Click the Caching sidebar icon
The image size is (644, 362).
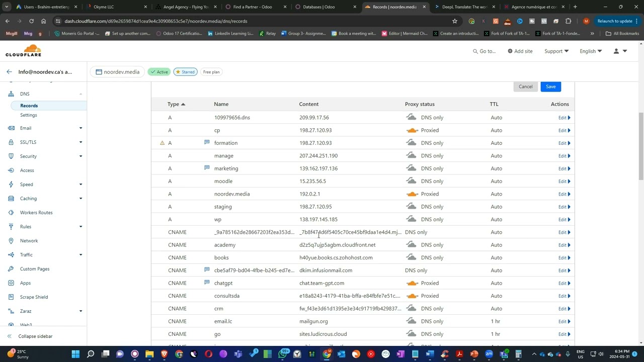[x=11, y=199]
